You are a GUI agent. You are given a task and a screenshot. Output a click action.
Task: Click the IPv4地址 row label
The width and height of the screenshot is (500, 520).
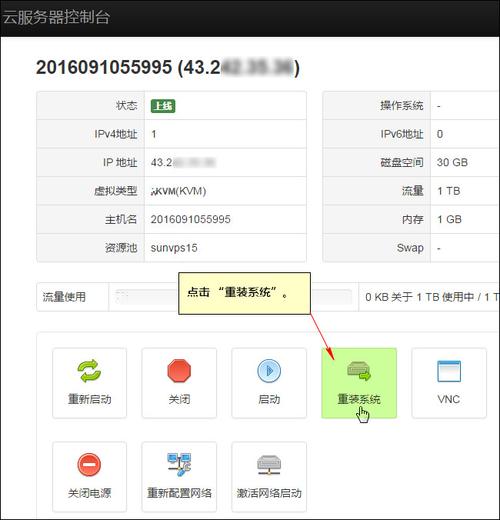point(116,134)
